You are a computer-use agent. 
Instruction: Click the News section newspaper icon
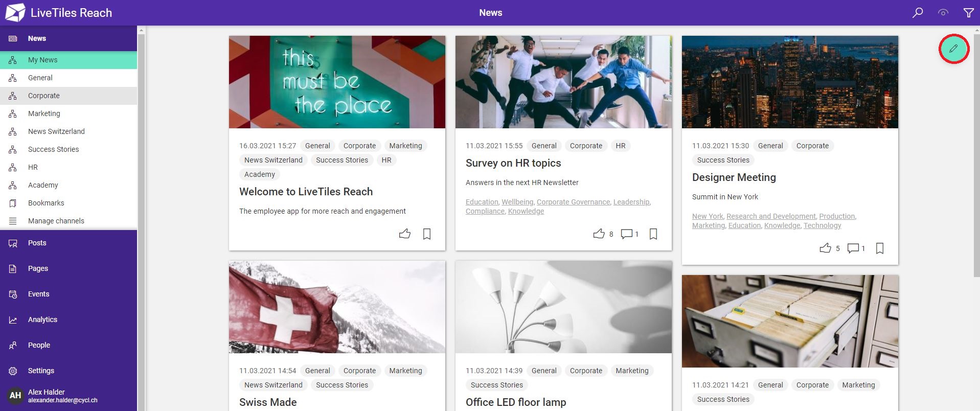click(13, 38)
